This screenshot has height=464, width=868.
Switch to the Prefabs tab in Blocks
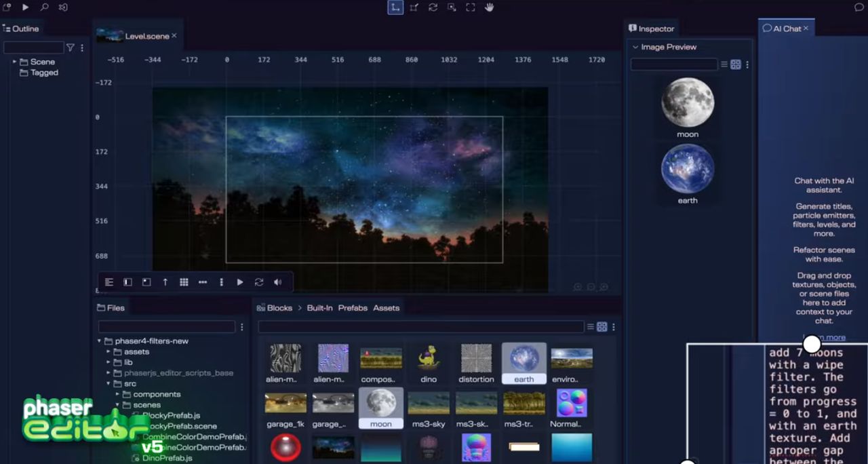[x=353, y=308]
